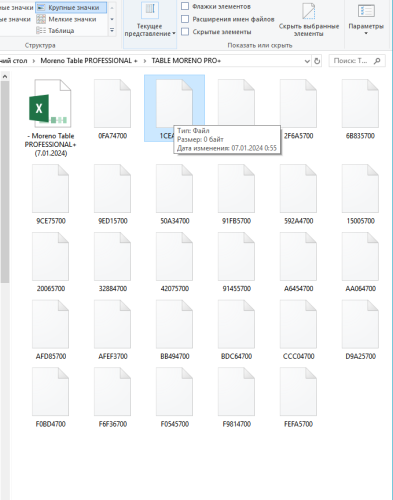Select file BDC64700

click(x=236, y=330)
